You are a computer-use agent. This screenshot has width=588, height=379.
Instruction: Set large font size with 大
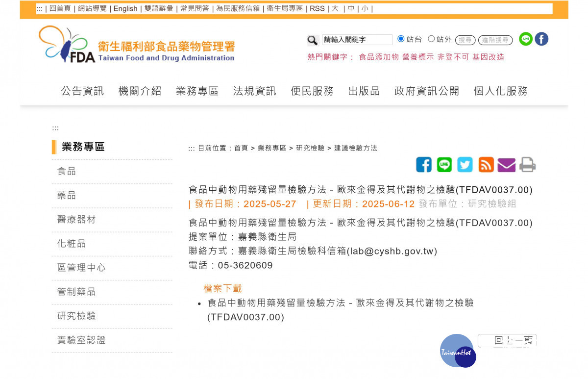click(335, 8)
